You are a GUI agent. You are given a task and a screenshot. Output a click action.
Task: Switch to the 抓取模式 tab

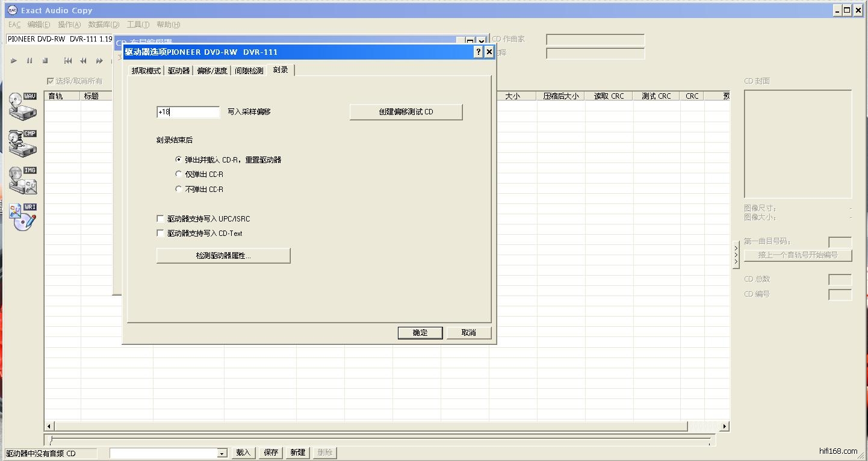pos(146,71)
